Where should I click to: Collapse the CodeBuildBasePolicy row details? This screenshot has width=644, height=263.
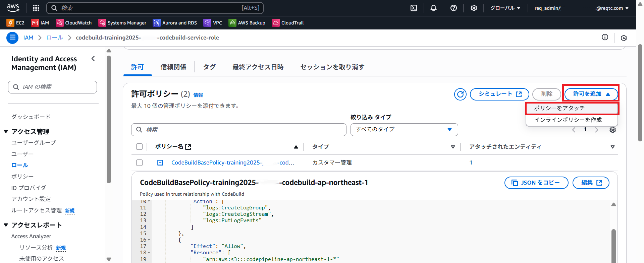coord(160,162)
